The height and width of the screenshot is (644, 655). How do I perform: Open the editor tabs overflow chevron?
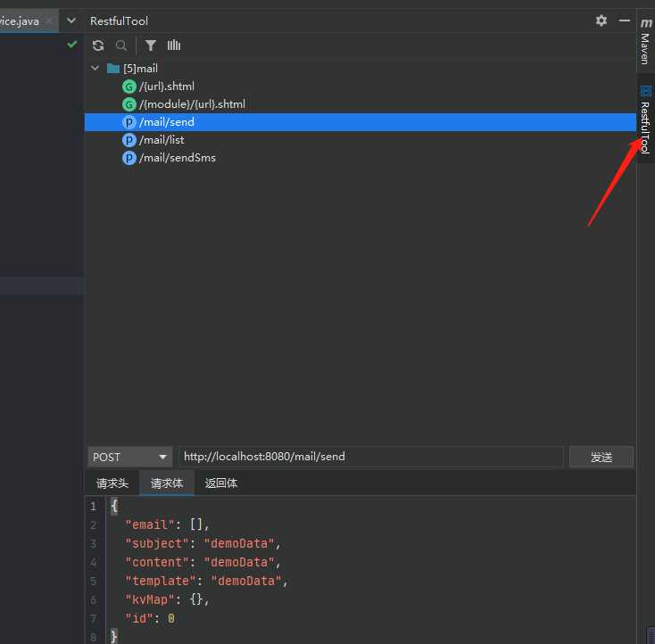click(71, 21)
